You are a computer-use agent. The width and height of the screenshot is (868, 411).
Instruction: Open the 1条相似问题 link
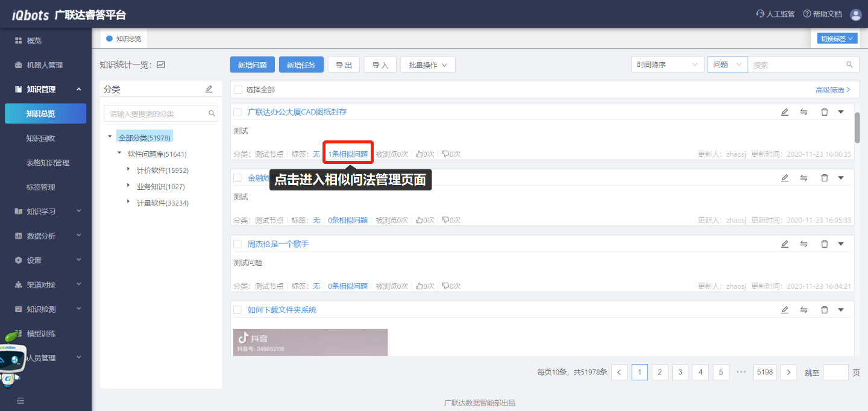[348, 154]
